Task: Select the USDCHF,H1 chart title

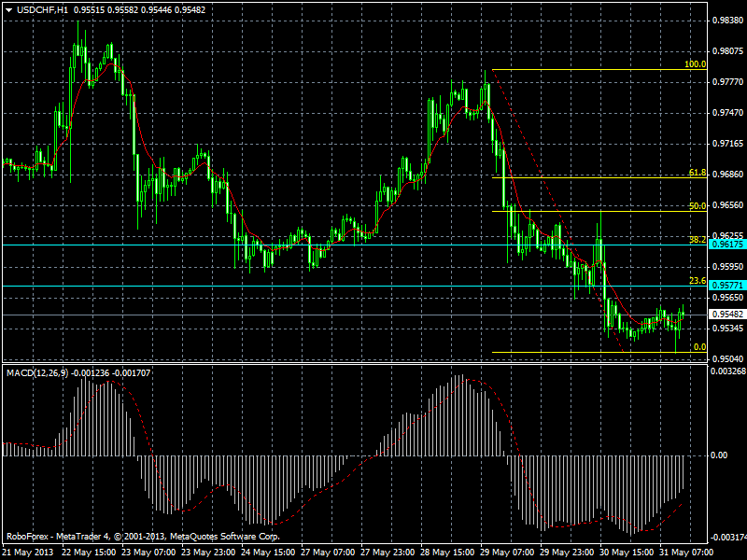Action: (42, 9)
